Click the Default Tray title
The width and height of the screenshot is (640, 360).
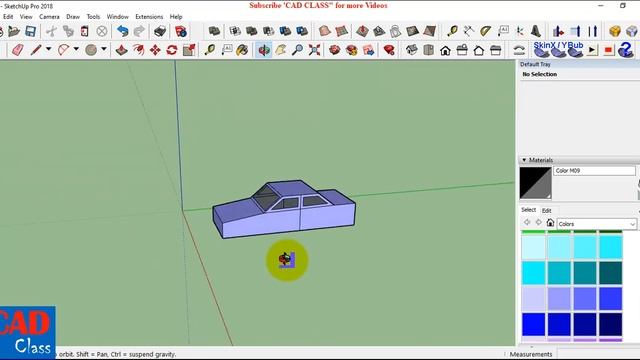[535, 64]
